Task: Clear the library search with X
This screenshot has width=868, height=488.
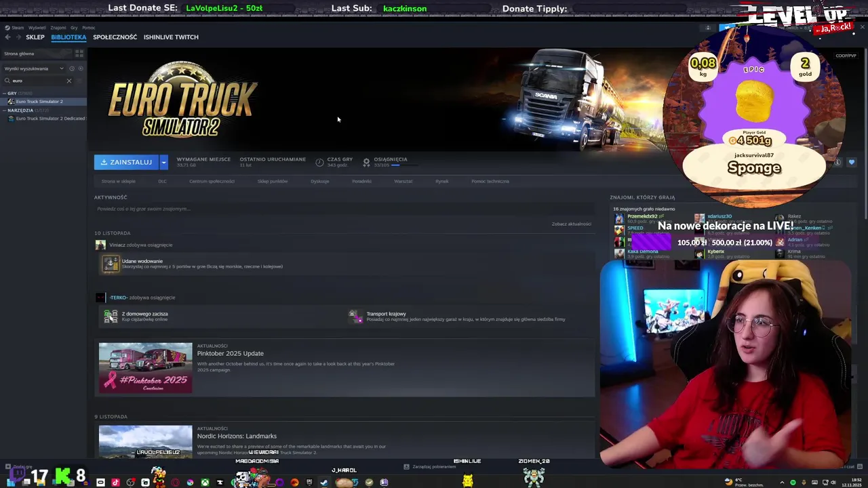Action: [68, 81]
